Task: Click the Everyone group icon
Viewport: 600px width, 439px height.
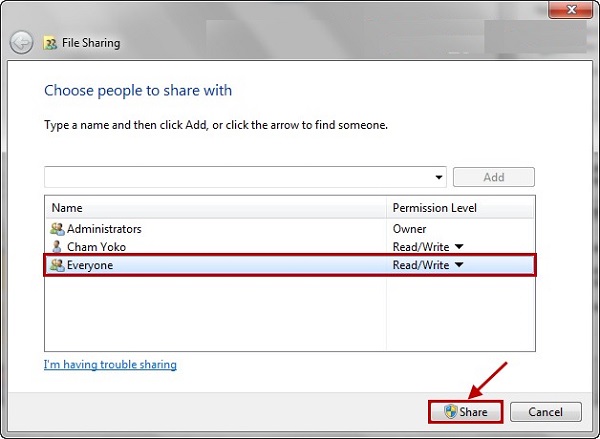Action: pyautogui.click(x=56, y=265)
